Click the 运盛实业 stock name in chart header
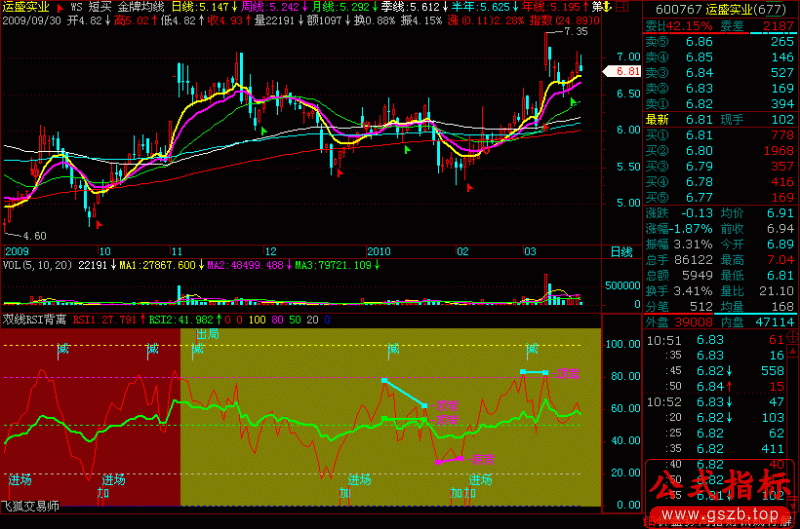The height and width of the screenshot is (529, 800). [x=27, y=6]
